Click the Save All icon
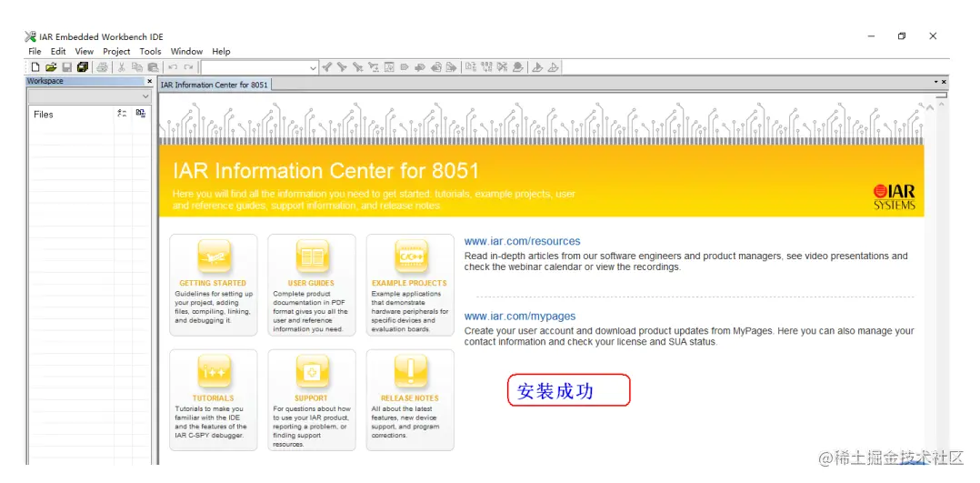 coord(82,67)
